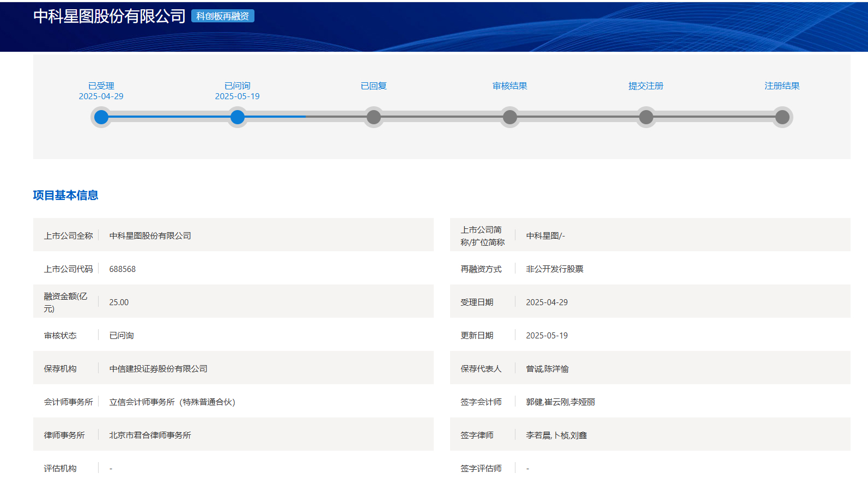Click the 提交注册 stage label
This screenshot has height=497, width=868.
click(646, 86)
